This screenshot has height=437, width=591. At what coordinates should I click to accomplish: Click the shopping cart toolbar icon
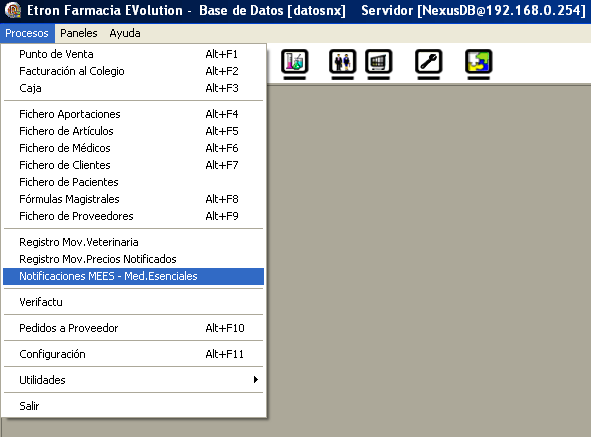pyautogui.click(x=378, y=62)
